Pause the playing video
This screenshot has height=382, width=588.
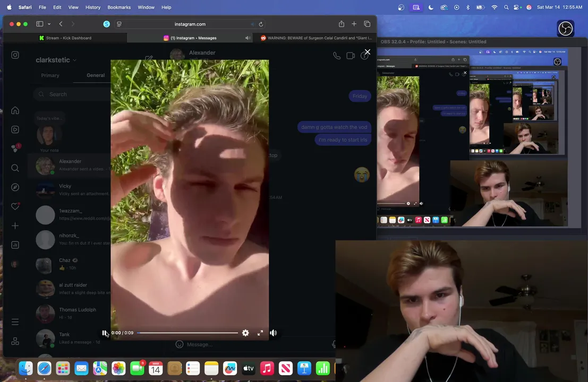(104, 333)
